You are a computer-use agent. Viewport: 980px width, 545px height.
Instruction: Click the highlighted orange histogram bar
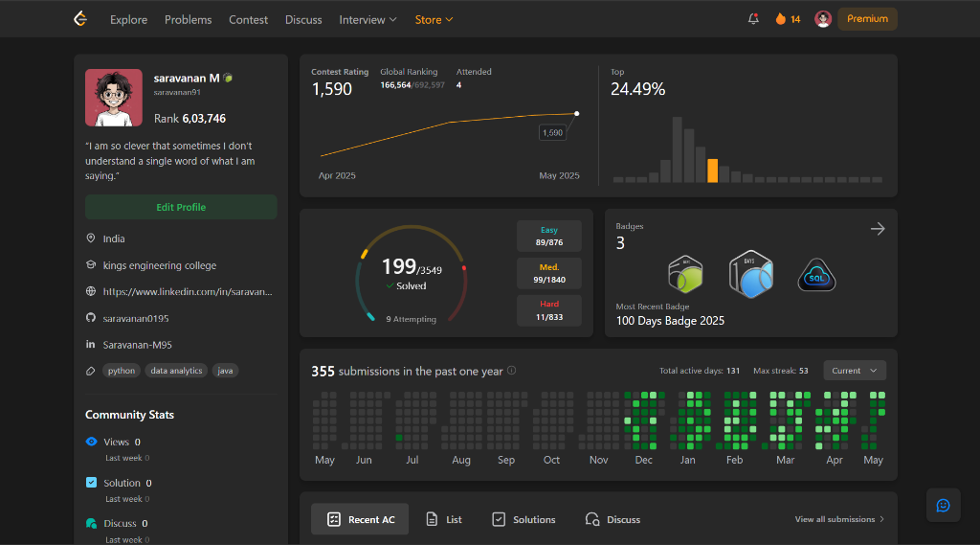coord(712,170)
